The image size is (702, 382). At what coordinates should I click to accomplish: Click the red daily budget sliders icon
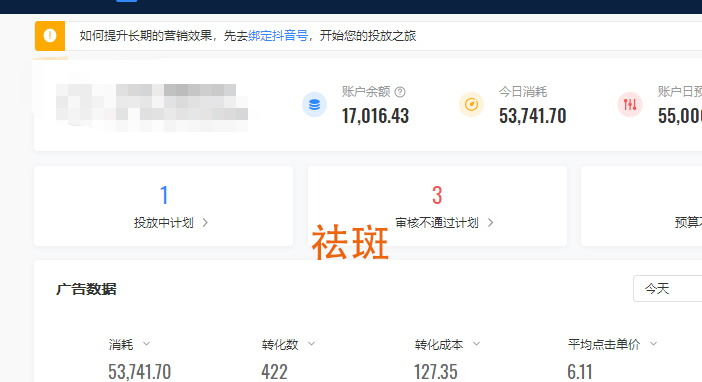pyautogui.click(x=630, y=104)
